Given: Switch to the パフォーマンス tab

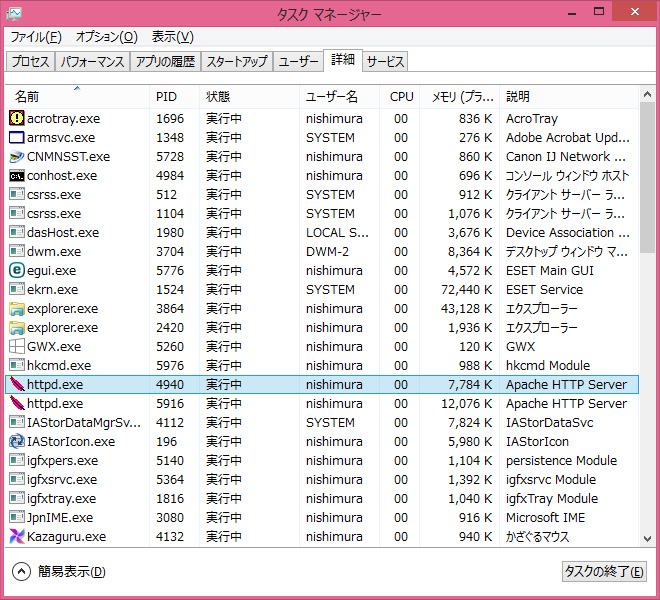Looking at the screenshot, I should click(x=92, y=61).
